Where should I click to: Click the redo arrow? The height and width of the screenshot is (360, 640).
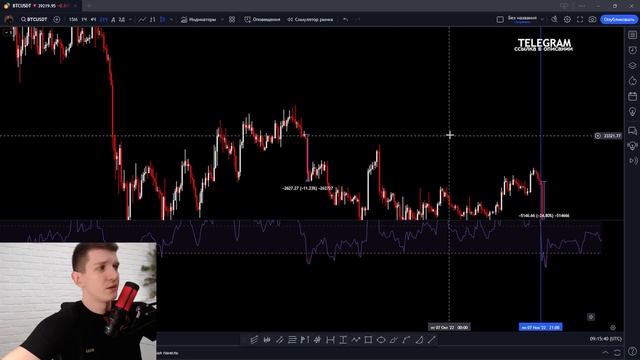tap(358, 20)
